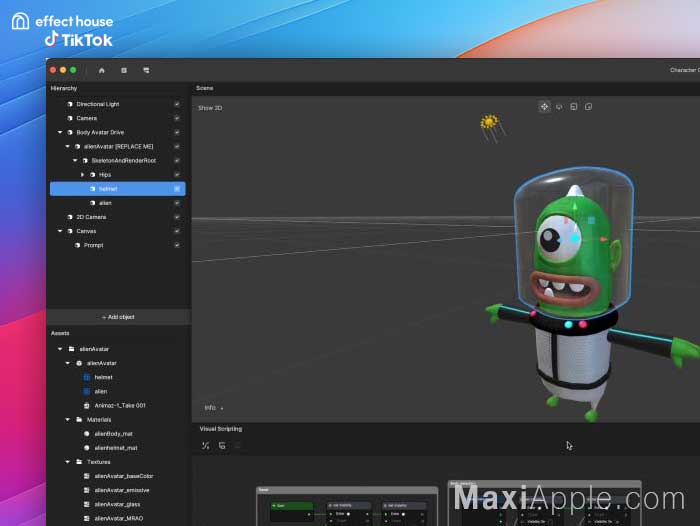Toggle visibility checkbox for Directional Light

[x=177, y=104]
